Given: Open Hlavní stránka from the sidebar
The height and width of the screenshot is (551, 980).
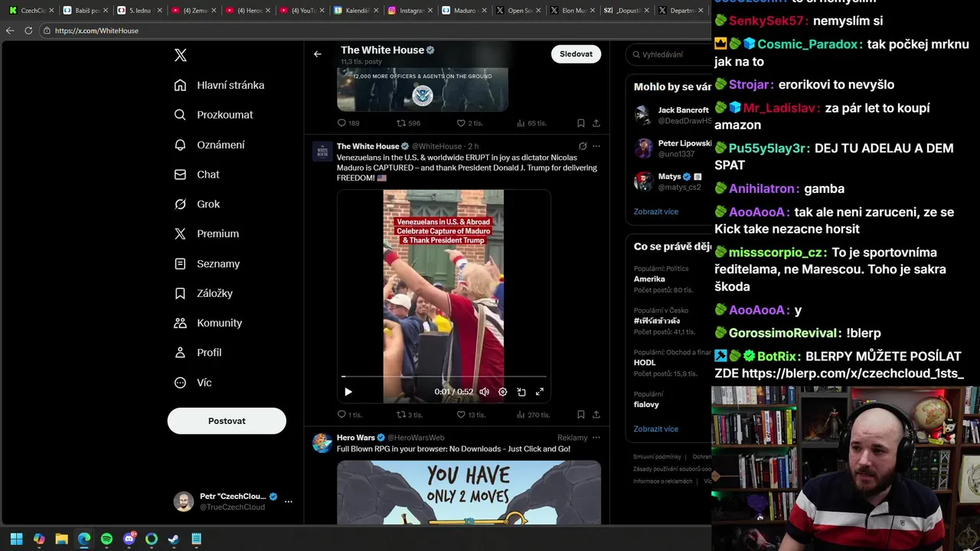Looking at the screenshot, I should coord(219,85).
